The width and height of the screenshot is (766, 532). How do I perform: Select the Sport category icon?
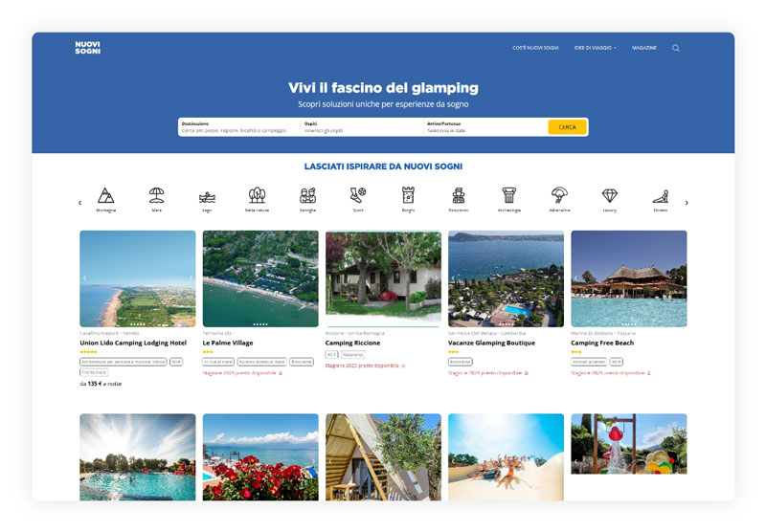click(x=358, y=195)
